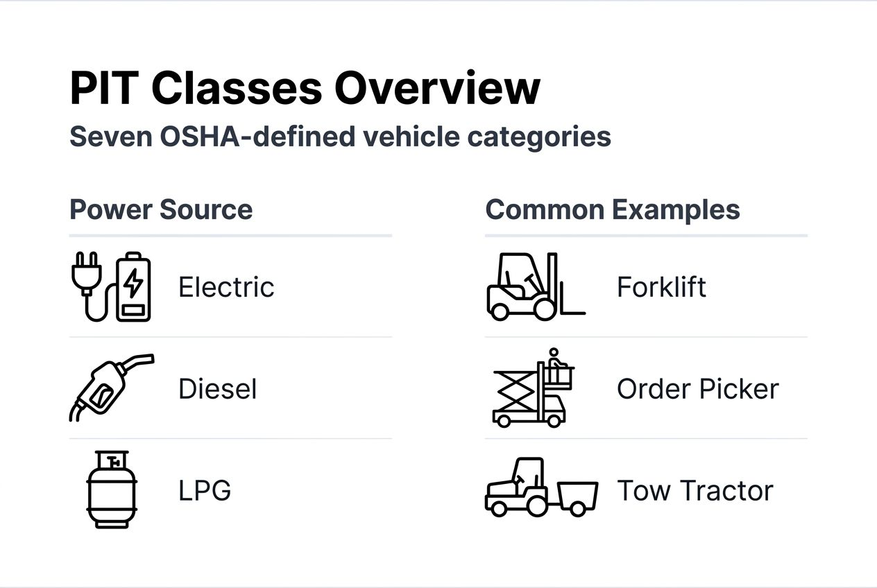Select the Electric label
This screenshot has width=877, height=588.
coord(226,287)
